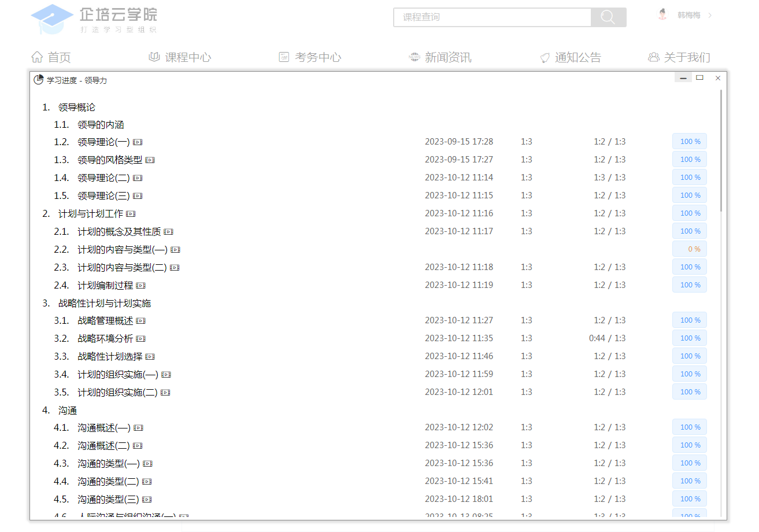Open the 课程中心 navigation item
This screenshot has height=532, width=759.
coord(180,57)
